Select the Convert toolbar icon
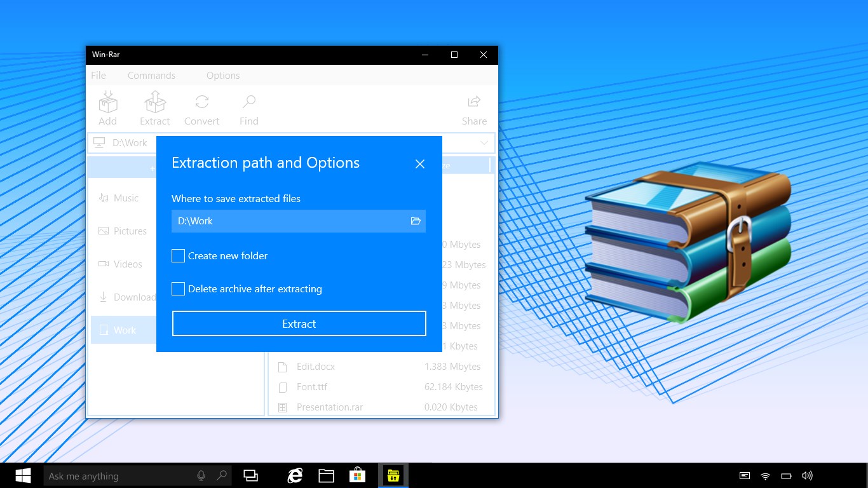This screenshot has width=868, height=488. [x=202, y=102]
